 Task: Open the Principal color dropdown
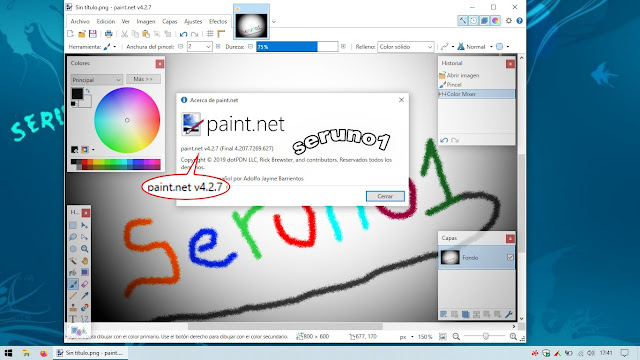point(97,80)
